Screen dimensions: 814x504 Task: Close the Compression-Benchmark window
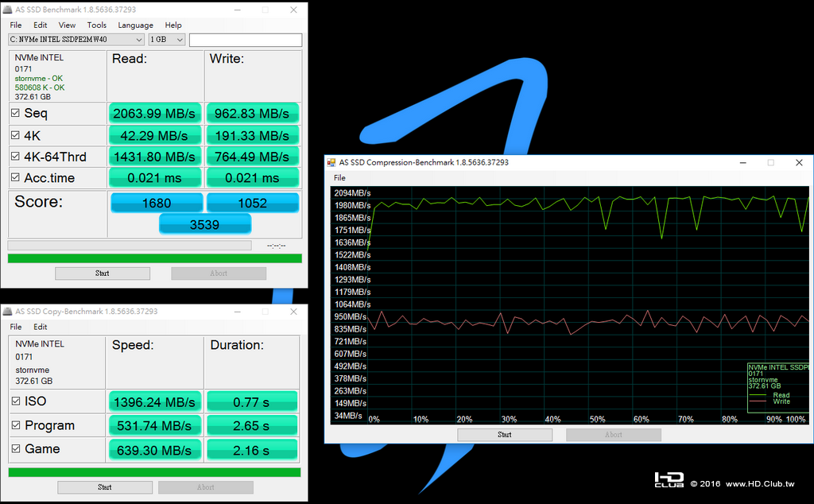coord(799,162)
